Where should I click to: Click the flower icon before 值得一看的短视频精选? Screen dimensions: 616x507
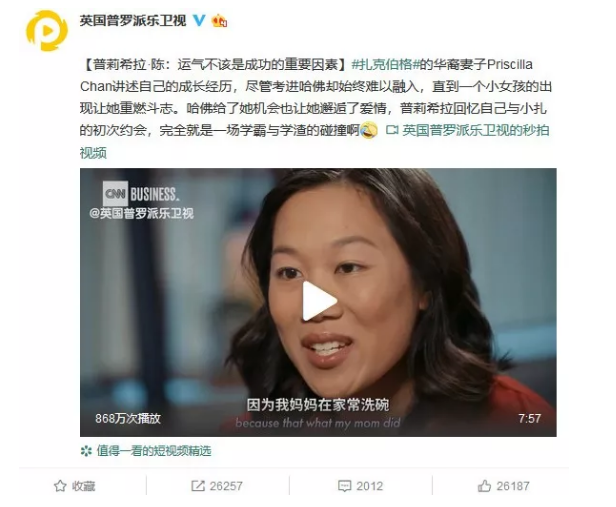point(86,451)
